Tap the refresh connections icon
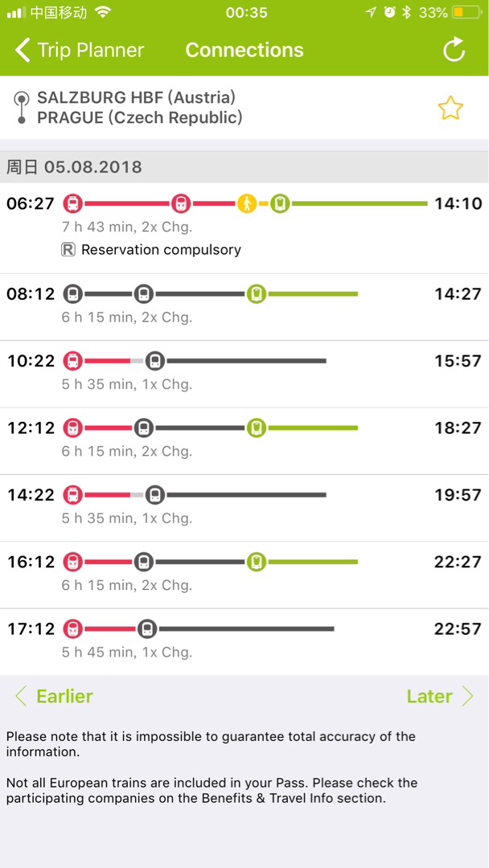The height and width of the screenshot is (868, 489). 454,50
